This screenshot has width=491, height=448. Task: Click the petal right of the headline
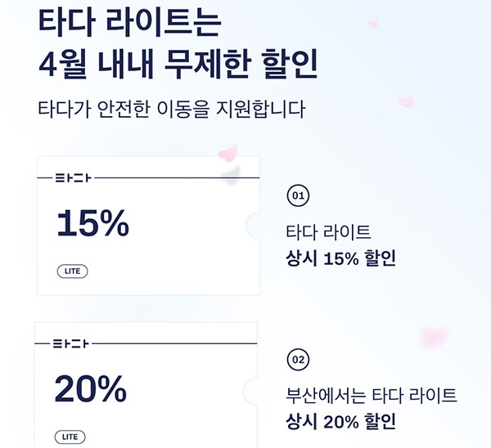click(x=405, y=101)
